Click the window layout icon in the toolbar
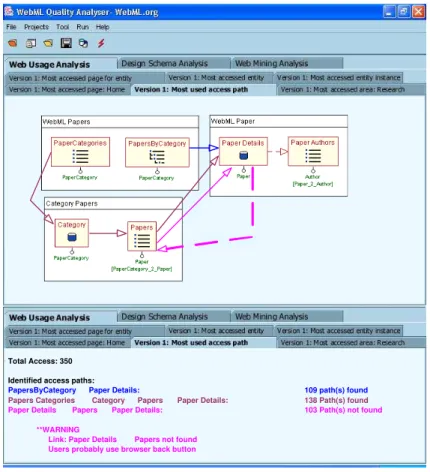The height and width of the screenshot is (472, 430). coord(31,43)
